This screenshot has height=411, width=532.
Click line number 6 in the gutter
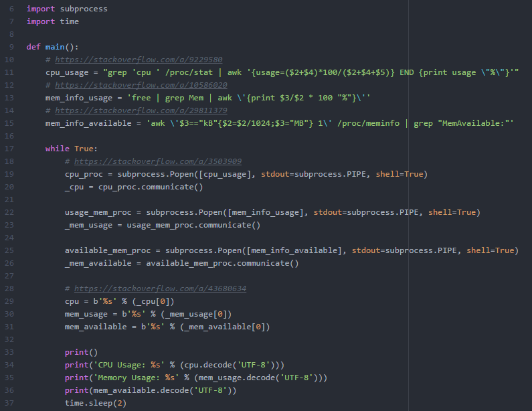pos(12,9)
